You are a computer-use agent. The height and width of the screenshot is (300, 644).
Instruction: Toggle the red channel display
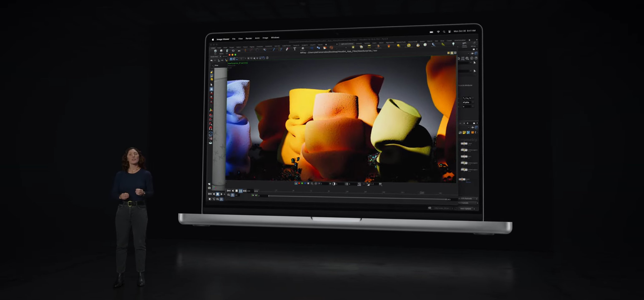[x=299, y=184]
